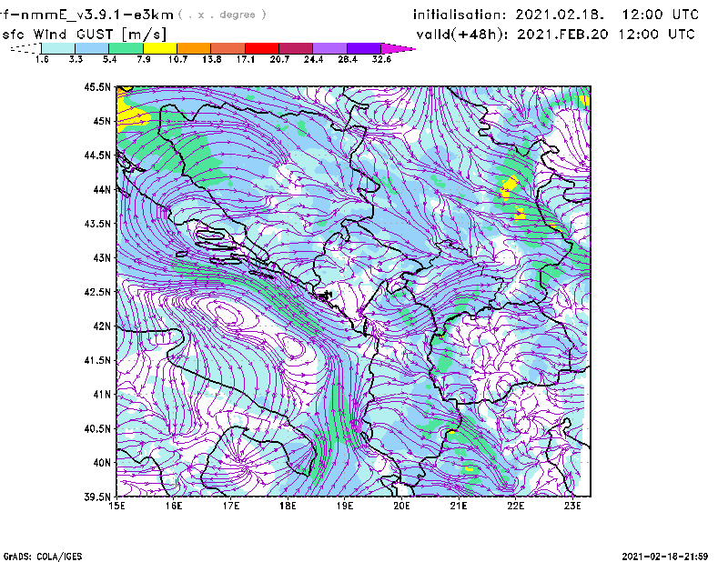Click the orange 10.7–13.8 legend swatch
Image resolution: width=728 pixels, height=562 pixels.
[194, 48]
